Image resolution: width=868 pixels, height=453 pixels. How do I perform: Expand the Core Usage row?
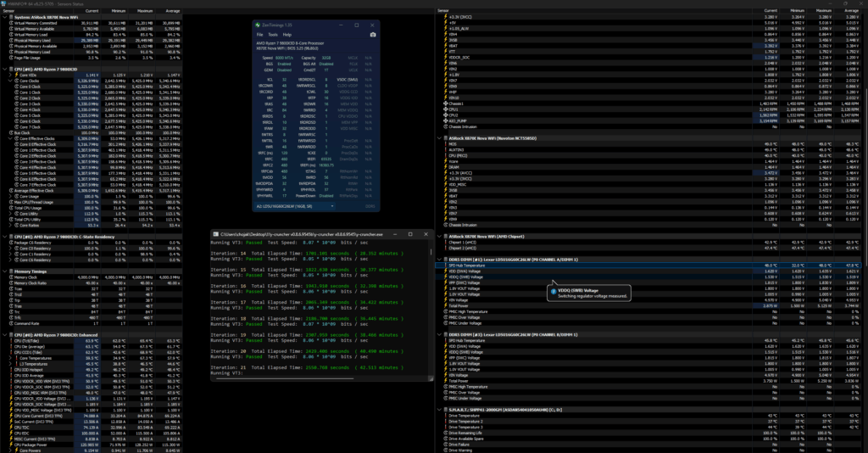10,197
